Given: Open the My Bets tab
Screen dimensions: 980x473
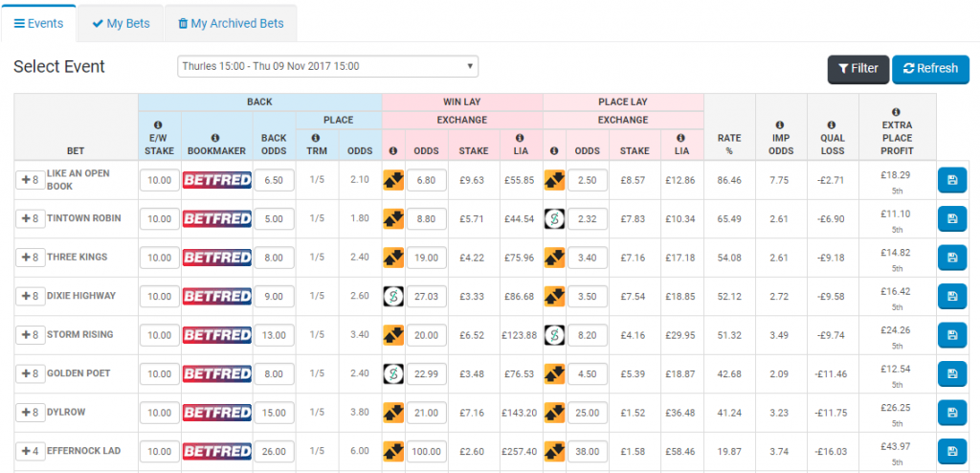Looking at the screenshot, I should coord(121,24).
